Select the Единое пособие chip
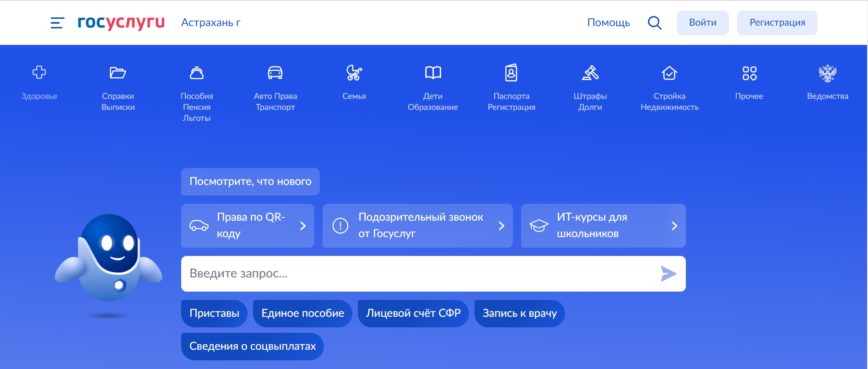The height and width of the screenshot is (369, 868). (302, 314)
